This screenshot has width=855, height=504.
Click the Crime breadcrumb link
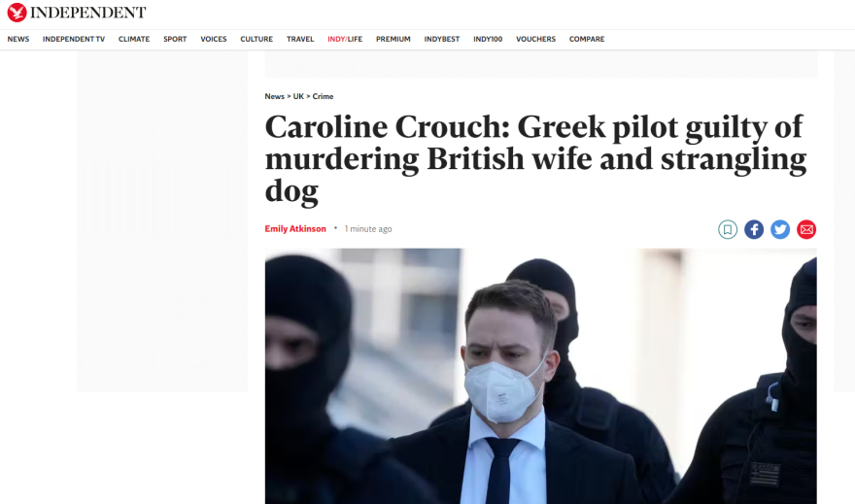(x=323, y=96)
